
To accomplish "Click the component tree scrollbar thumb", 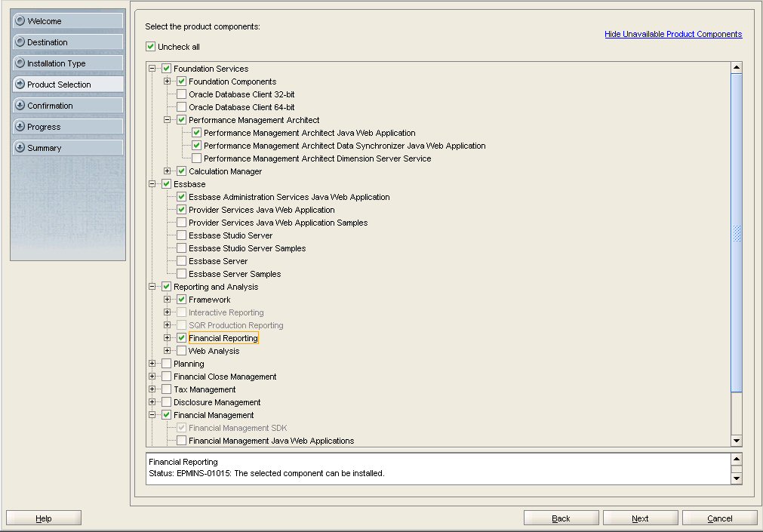I will (737, 232).
